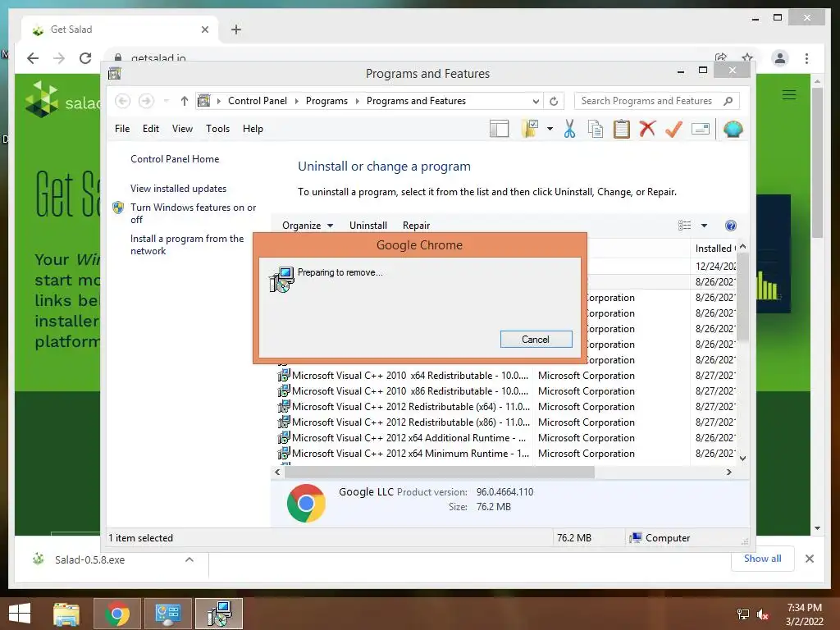840x630 pixels.
Task: Select Microsoft Visual C++ 2010 x86 Redistributable row
Action: click(x=505, y=391)
